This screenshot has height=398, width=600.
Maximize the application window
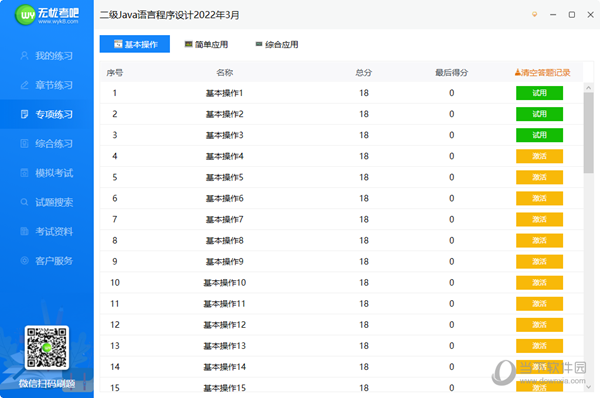click(x=572, y=15)
